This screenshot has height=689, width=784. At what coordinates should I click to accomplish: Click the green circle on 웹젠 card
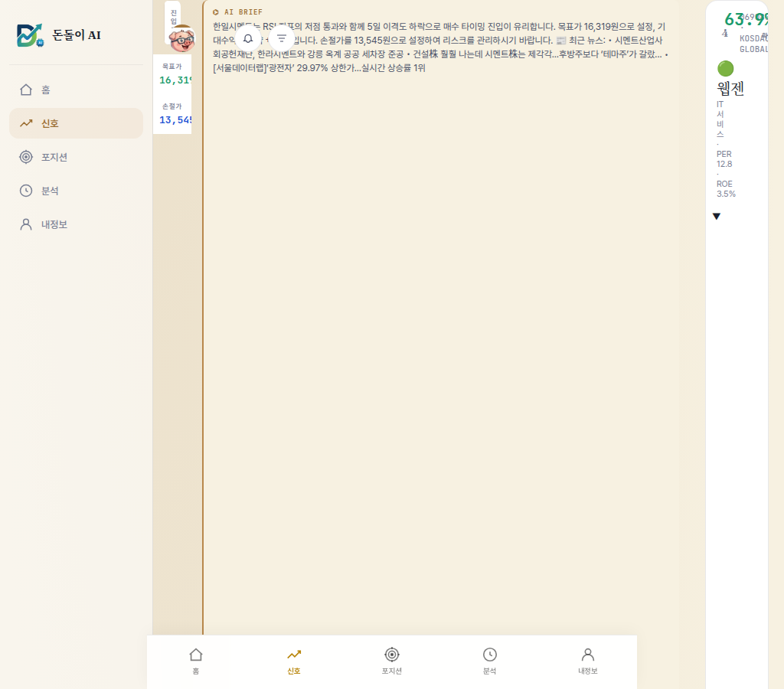point(726,68)
